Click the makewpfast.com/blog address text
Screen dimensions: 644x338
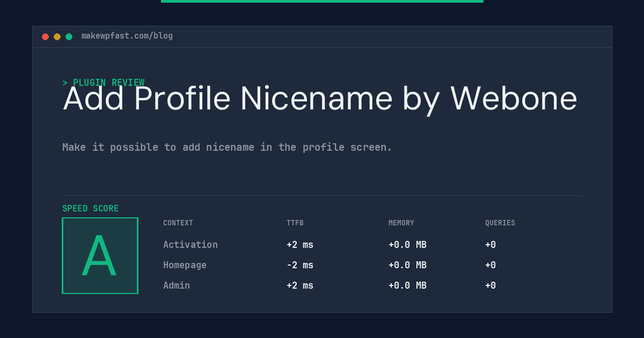[x=127, y=36]
